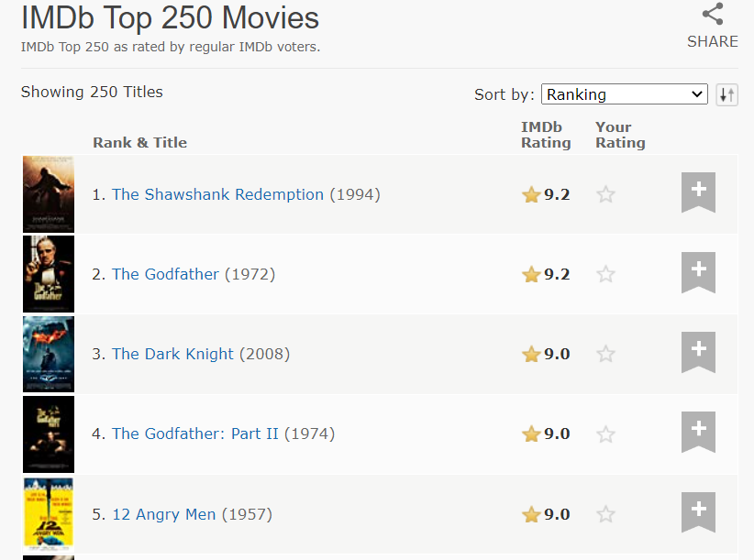Open The Shawshank Redemption title link

tap(217, 194)
